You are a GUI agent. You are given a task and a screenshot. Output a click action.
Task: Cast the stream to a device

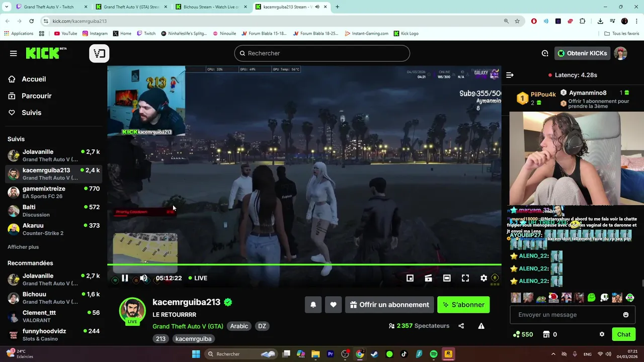(428, 278)
